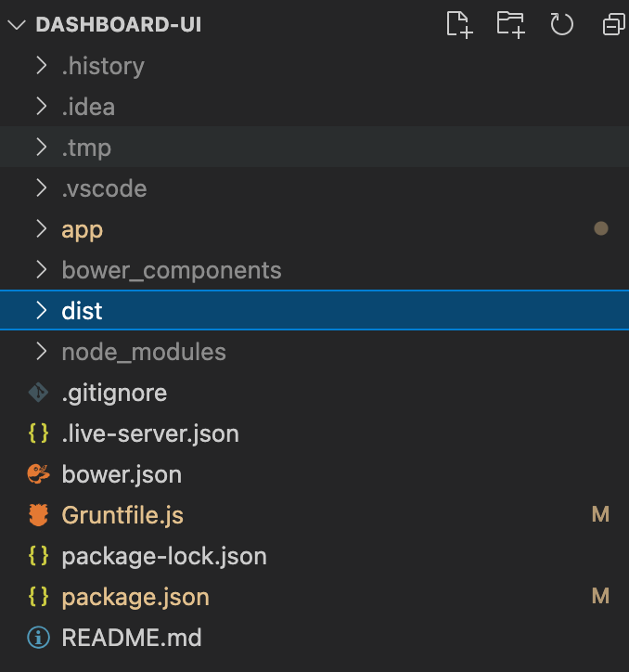Click the New File icon
The height and width of the screenshot is (672, 629).
(x=460, y=24)
